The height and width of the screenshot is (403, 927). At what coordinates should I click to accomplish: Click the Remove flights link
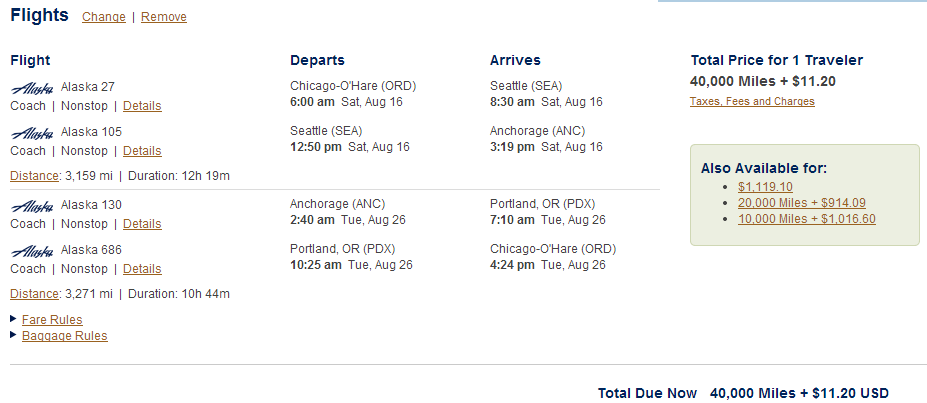pyautogui.click(x=164, y=17)
